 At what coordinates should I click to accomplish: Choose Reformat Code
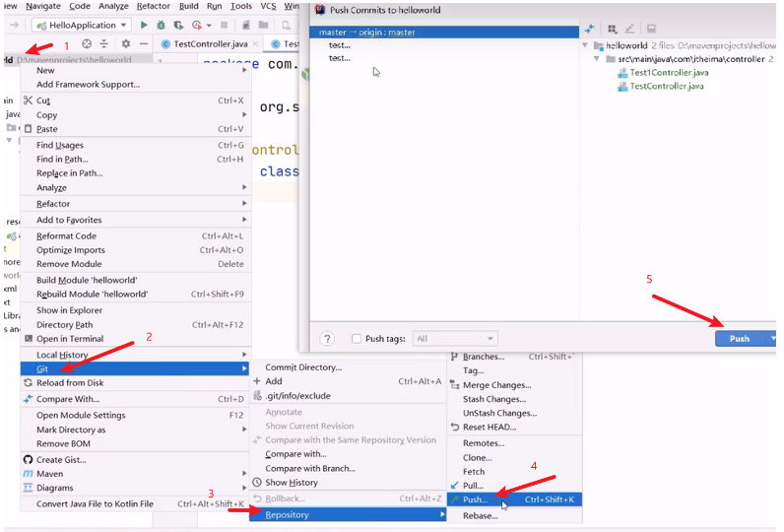tap(135, 235)
